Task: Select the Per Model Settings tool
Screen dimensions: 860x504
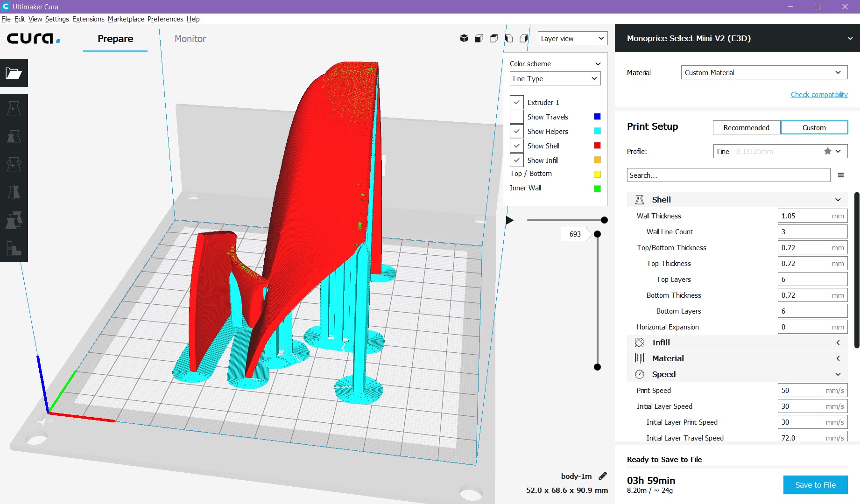Action: [14, 220]
